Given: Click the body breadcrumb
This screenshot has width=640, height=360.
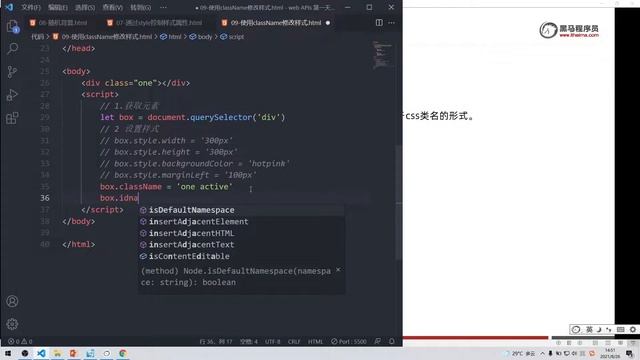Looking at the screenshot, I should tap(201, 37).
